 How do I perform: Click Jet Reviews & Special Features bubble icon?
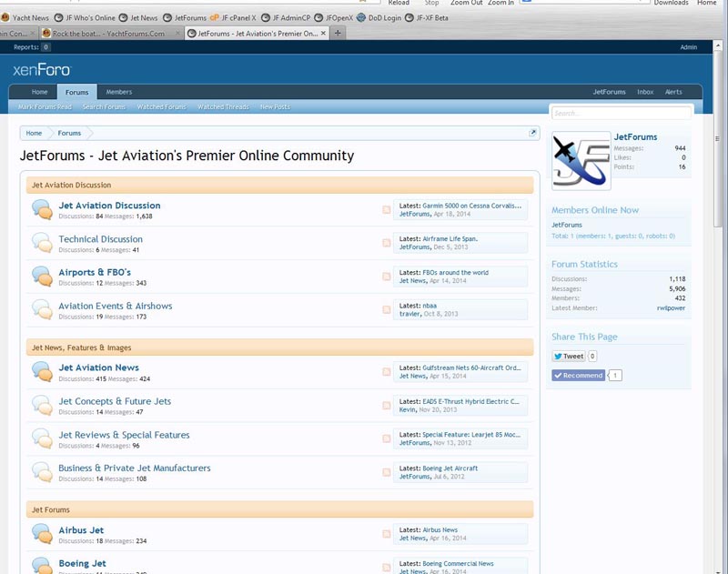click(x=42, y=439)
